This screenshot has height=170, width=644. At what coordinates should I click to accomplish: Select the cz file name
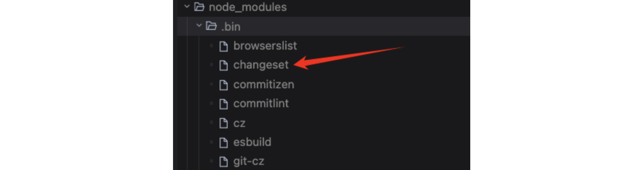click(239, 123)
